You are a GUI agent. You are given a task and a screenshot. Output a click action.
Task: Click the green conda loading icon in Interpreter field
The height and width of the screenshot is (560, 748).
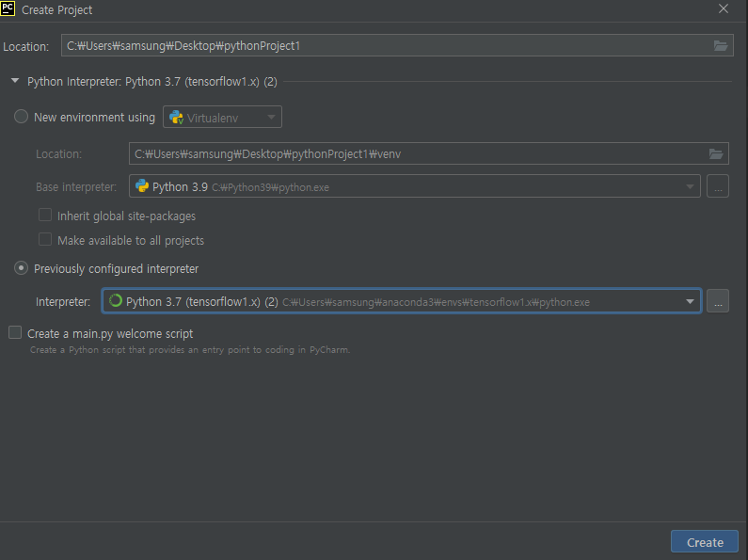pos(115,300)
